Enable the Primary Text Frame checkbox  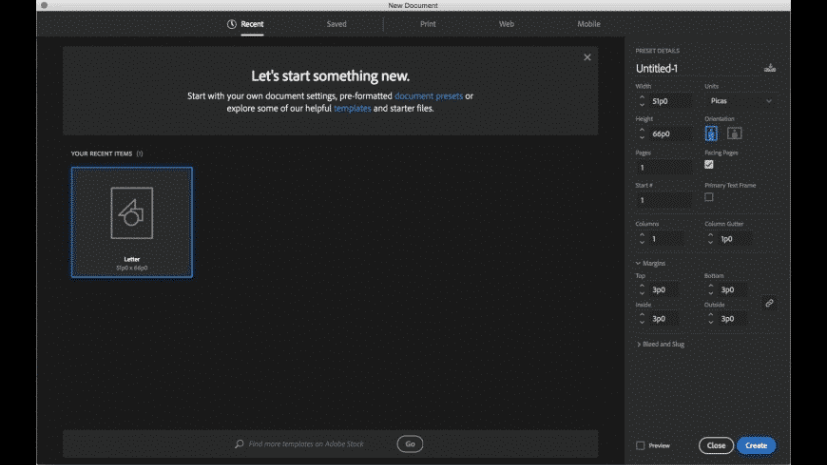click(x=709, y=197)
